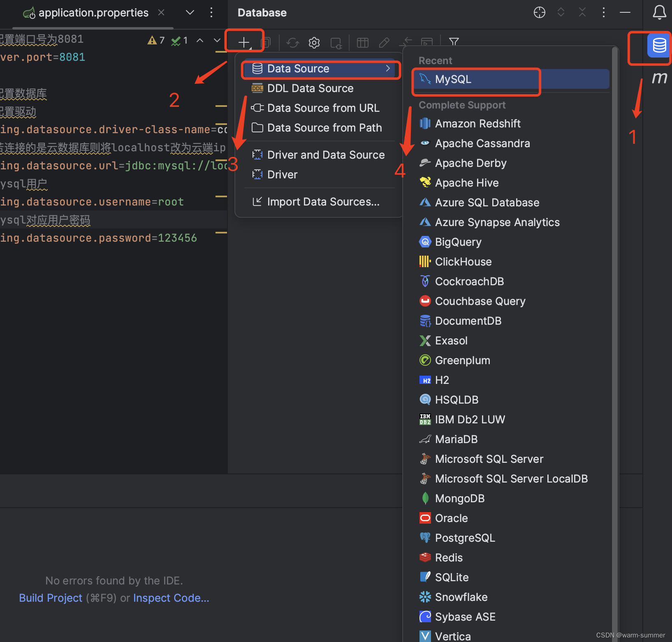The height and width of the screenshot is (642, 672).
Task: Click the plus icon to add a data source
Action: click(x=244, y=42)
